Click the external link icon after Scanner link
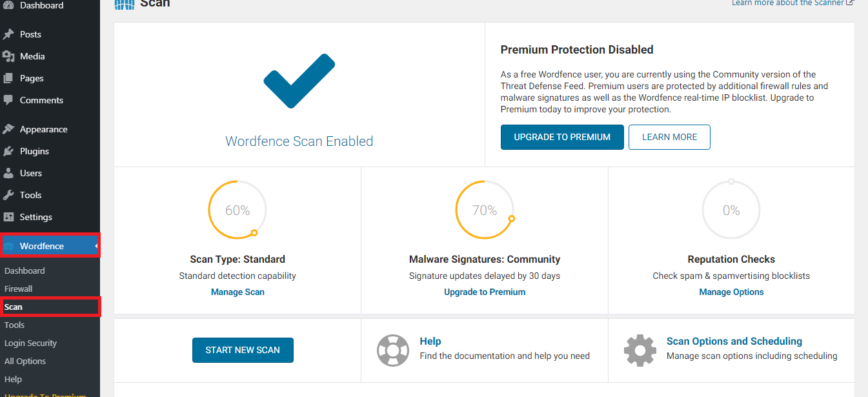 pyautogui.click(x=850, y=3)
